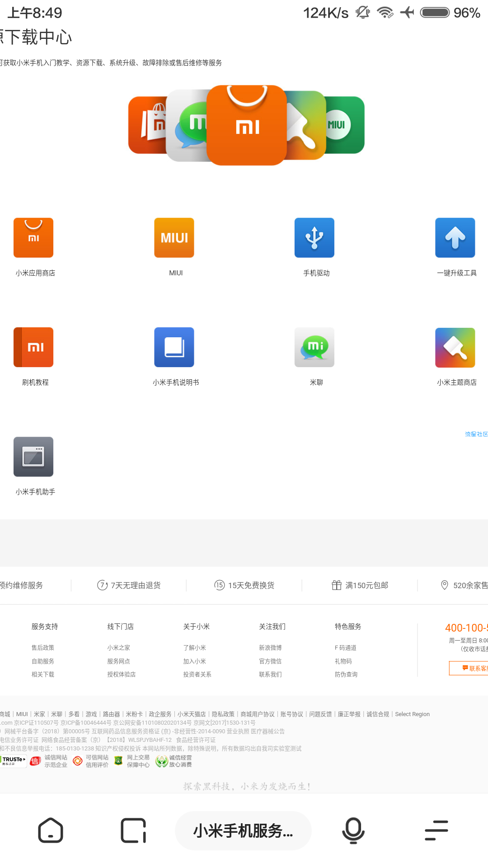Screen dimensions: 488x868
Task: Open the 小米天猫店 footer link
Action: [x=192, y=714]
